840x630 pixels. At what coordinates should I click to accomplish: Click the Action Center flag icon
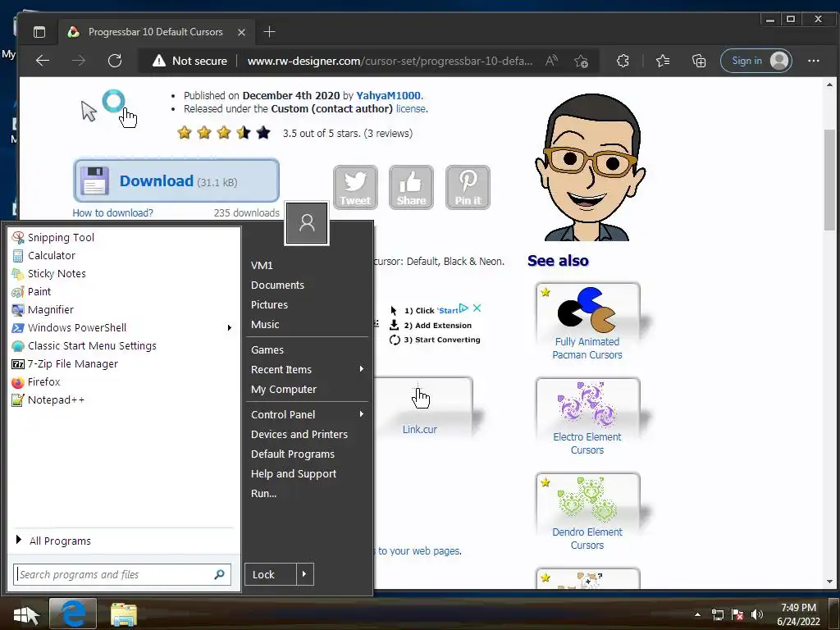point(737,614)
